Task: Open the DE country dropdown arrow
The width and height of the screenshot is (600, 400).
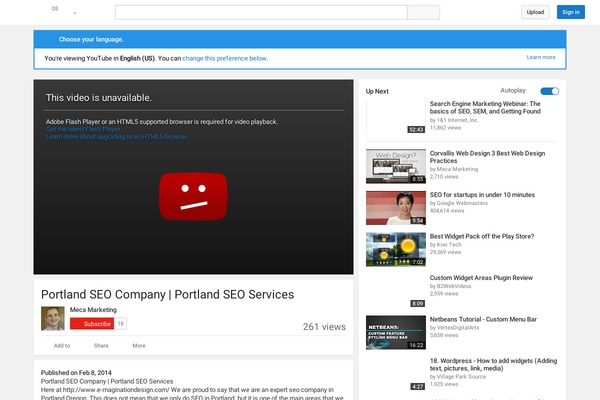Action: [75, 13]
